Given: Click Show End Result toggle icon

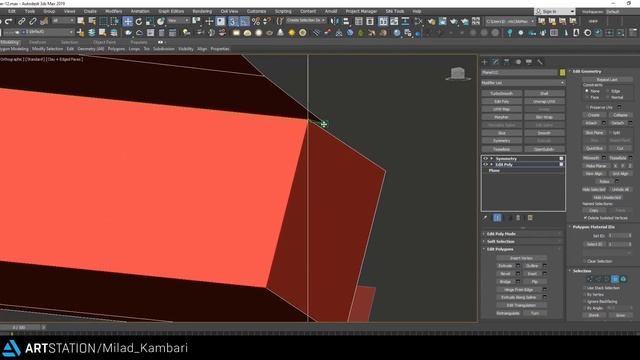Looking at the screenshot, I should [x=497, y=218].
